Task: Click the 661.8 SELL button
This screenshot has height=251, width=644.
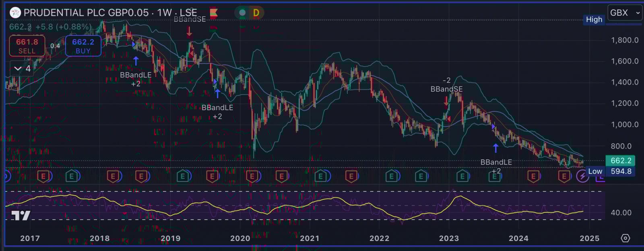Action: [27, 46]
